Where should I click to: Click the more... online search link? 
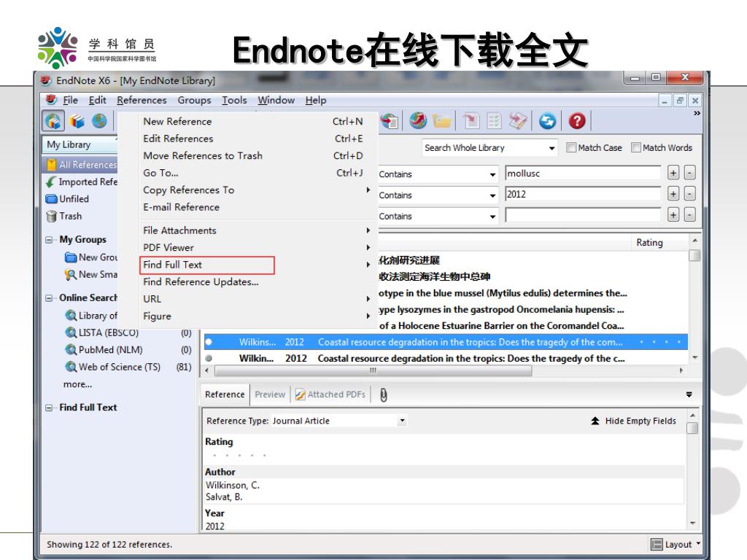(77, 384)
